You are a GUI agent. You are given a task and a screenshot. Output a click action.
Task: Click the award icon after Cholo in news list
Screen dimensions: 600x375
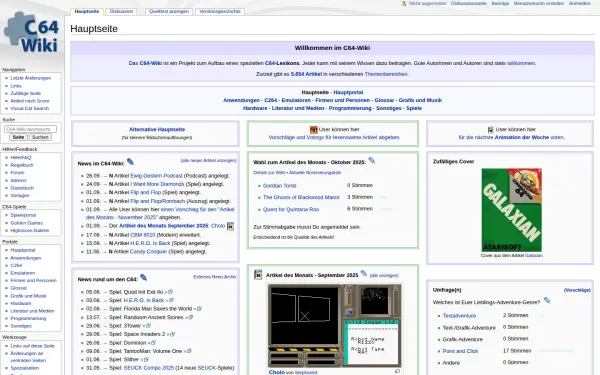coord(230,226)
